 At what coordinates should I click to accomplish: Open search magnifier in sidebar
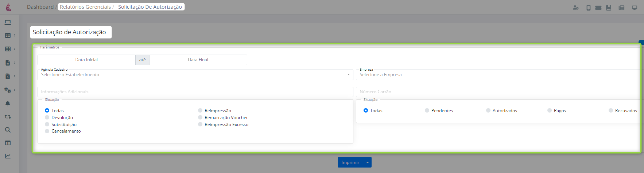coord(8,130)
